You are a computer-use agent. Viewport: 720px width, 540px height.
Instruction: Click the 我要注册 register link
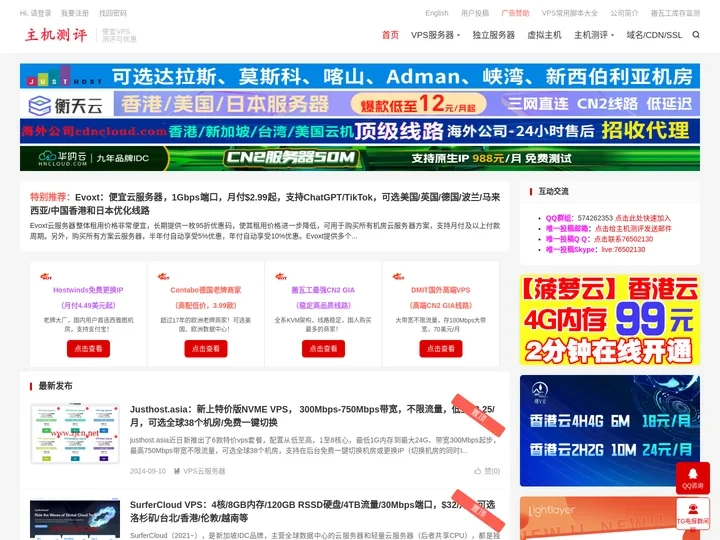[x=75, y=13]
